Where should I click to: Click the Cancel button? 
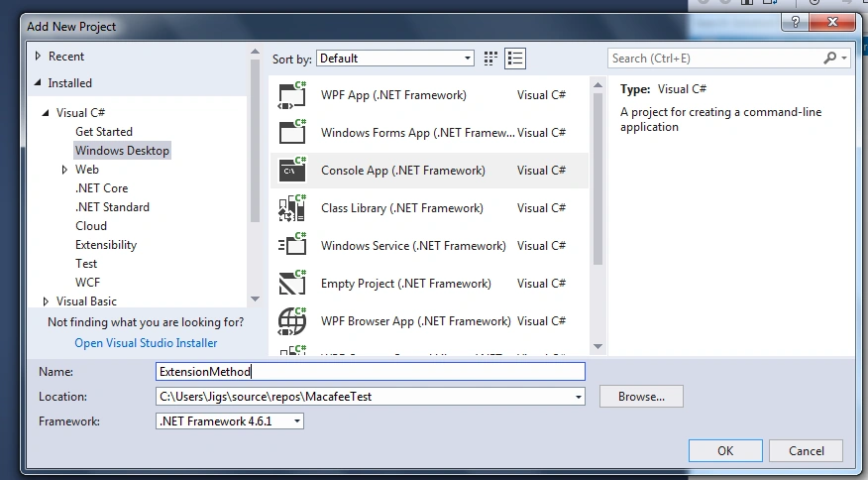(x=806, y=450)
